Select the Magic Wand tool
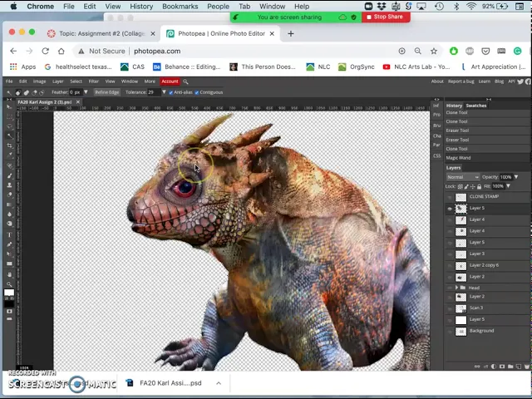This screenshot has height=399, width=532. 9,136
